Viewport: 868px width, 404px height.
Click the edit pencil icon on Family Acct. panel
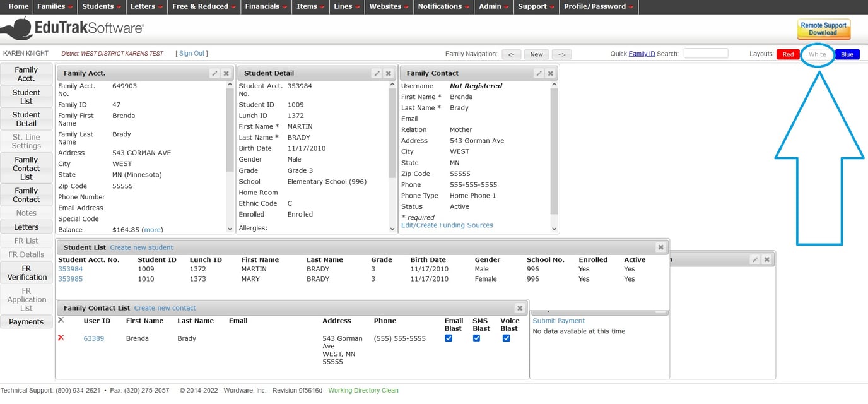(x=214, y=73)
